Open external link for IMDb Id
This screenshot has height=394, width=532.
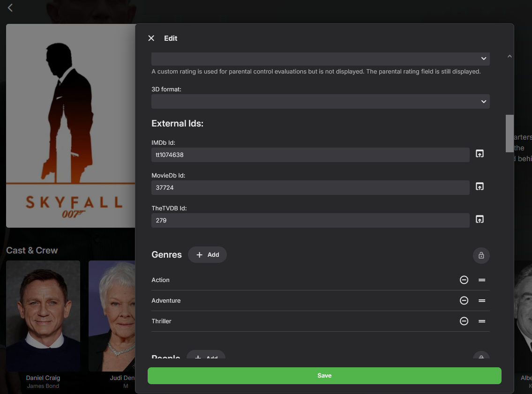pos(480,154)
